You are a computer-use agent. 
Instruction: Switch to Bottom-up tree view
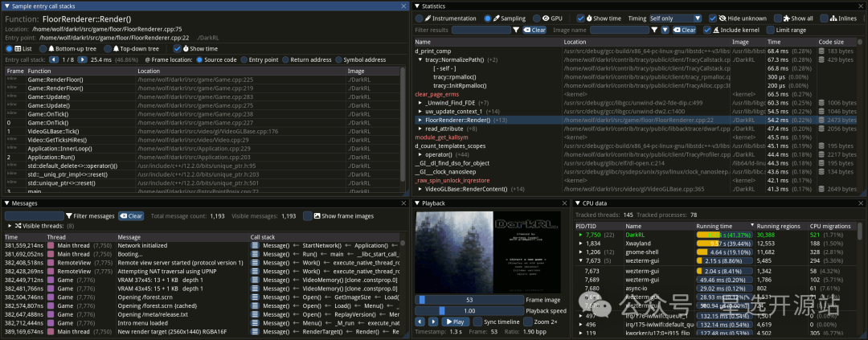43,49
